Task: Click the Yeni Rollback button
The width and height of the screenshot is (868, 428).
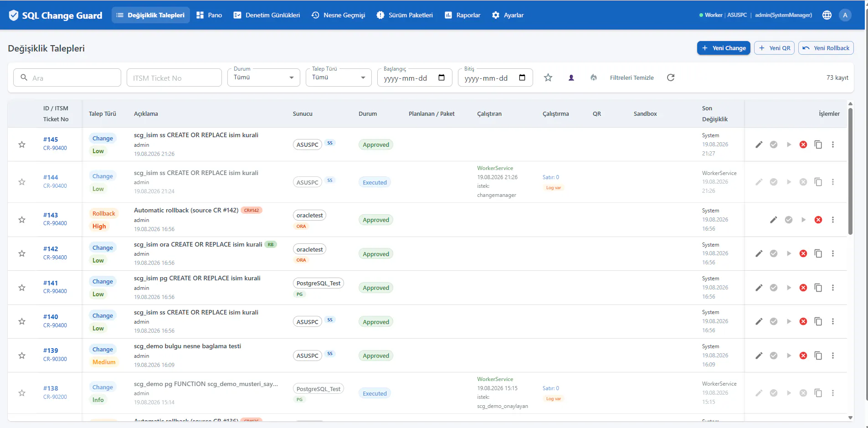Action: pos(826,48)
